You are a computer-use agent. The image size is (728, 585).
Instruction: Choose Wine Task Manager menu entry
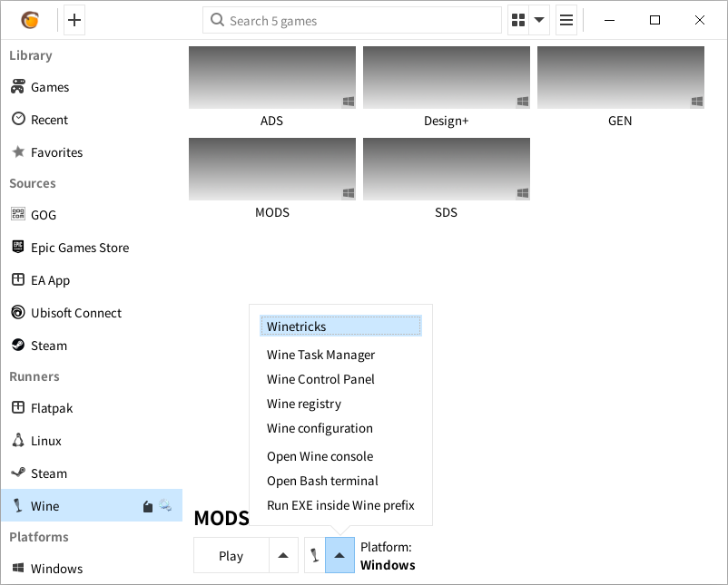pyautogui.click(x=340, y=355)
